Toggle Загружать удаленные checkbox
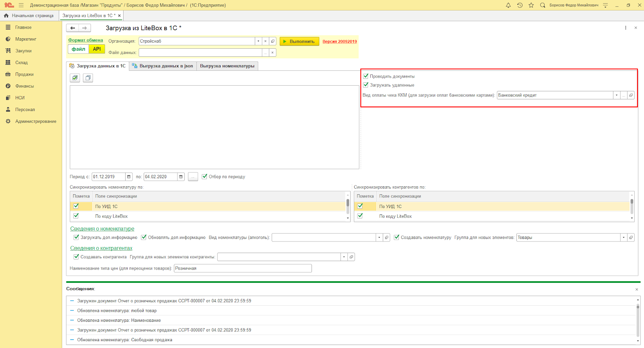 (x=366, y=85)
